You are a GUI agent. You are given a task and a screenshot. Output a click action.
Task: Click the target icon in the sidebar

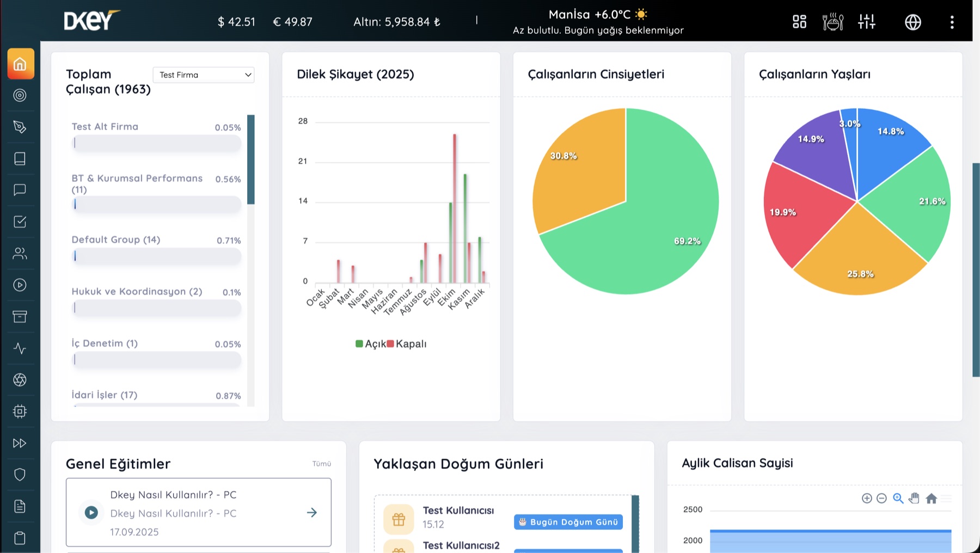[x=20, y=95]
